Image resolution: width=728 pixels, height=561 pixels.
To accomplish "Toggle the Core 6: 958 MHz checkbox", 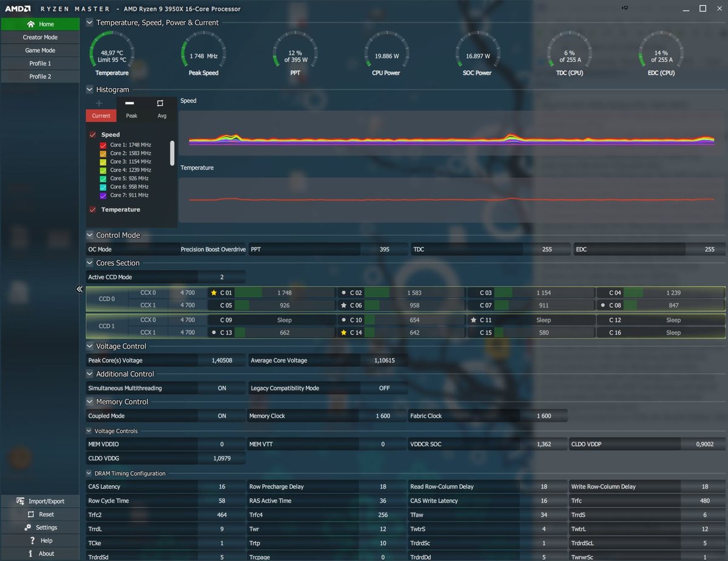I will [103, 187].
